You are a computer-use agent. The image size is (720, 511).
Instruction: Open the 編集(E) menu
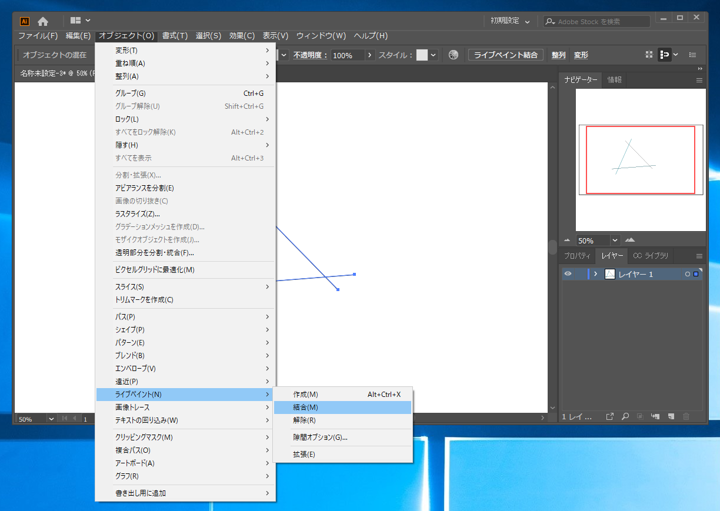tap(78, 35)
